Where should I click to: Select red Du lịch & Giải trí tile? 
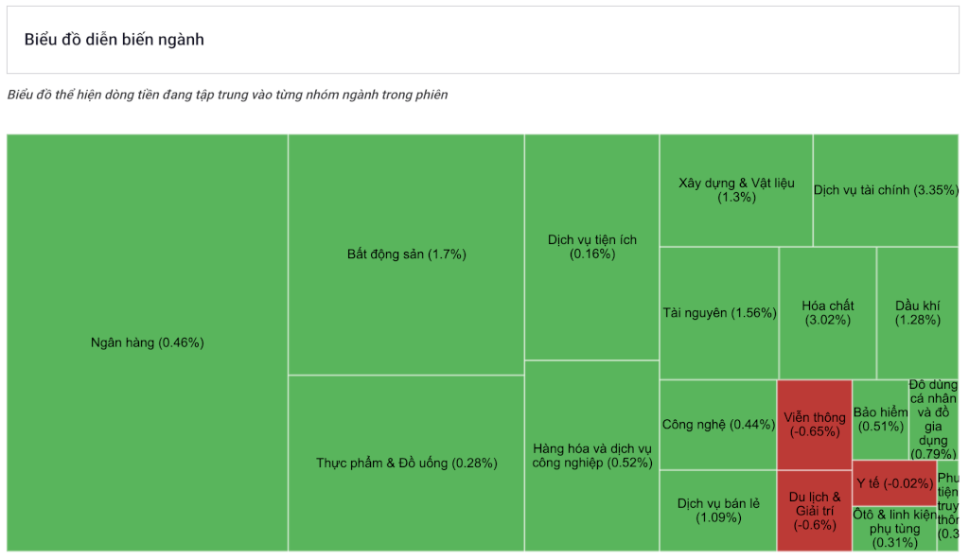815,511
